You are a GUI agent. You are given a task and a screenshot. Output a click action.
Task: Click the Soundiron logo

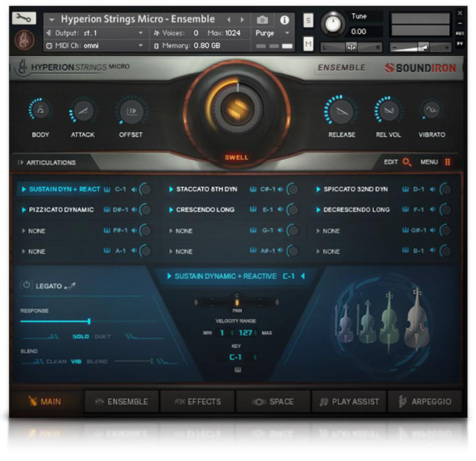(x=421, y=68)
